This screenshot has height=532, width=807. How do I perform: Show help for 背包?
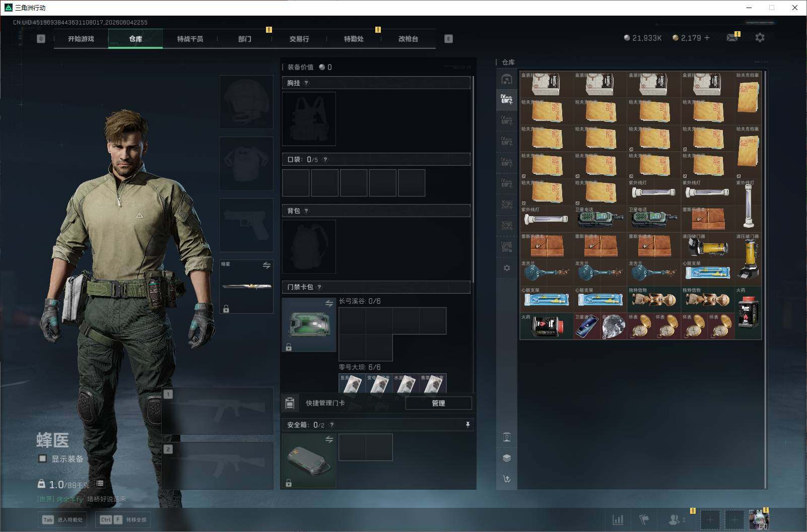306,211
